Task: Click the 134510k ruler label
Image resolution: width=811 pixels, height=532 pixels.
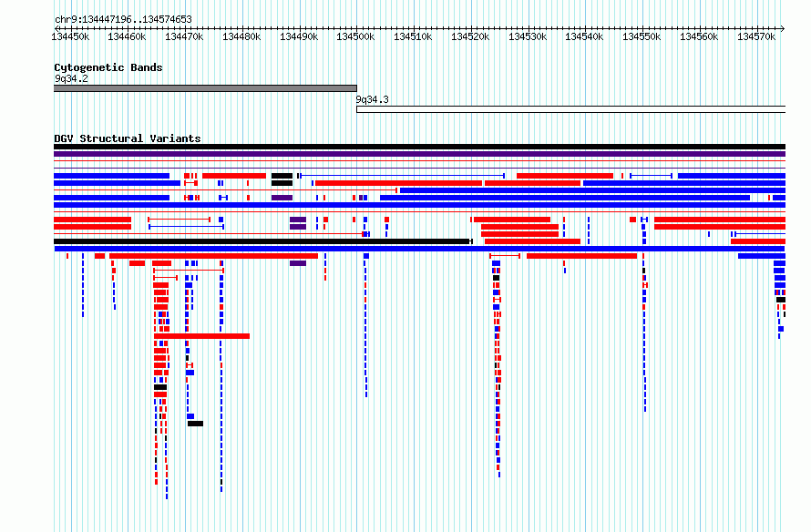Action: click(x=413, y=37)
